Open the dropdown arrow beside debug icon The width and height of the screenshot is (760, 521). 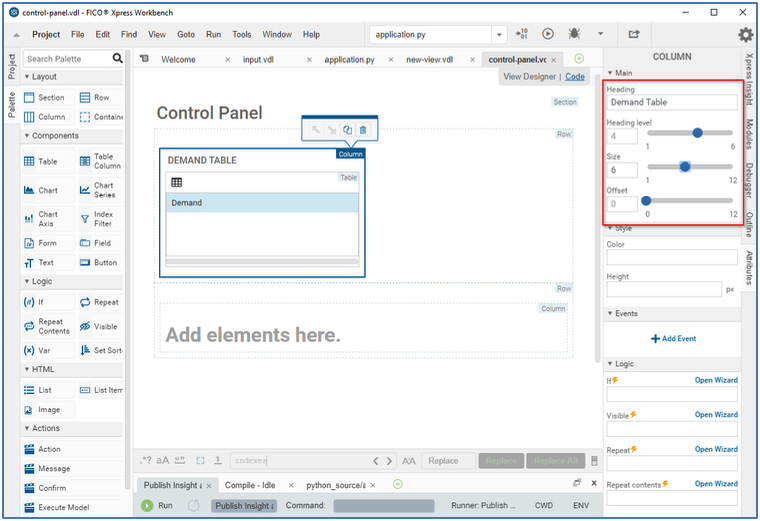click(601, 34)
